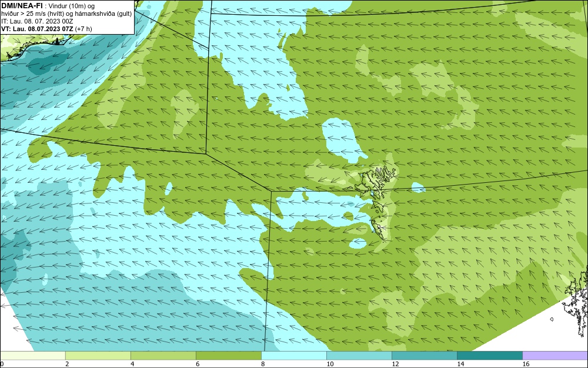Click the 4–6 m/s green legend swatch

click(x=163, y=356)
